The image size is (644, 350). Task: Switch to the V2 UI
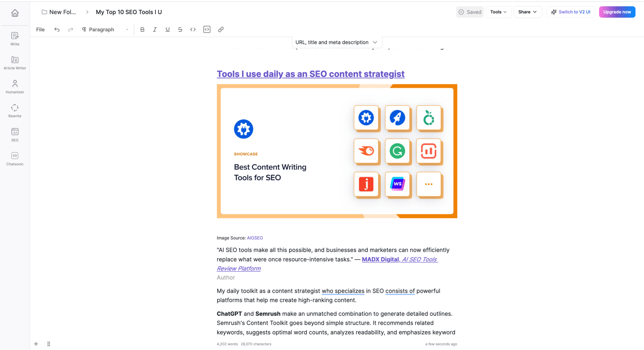pos(571,12)
